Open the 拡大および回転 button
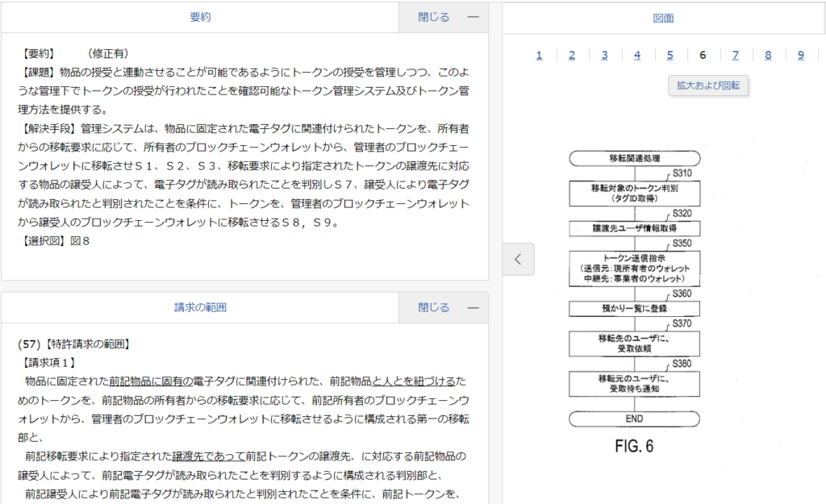826x504 pixels. coord(708,85)
